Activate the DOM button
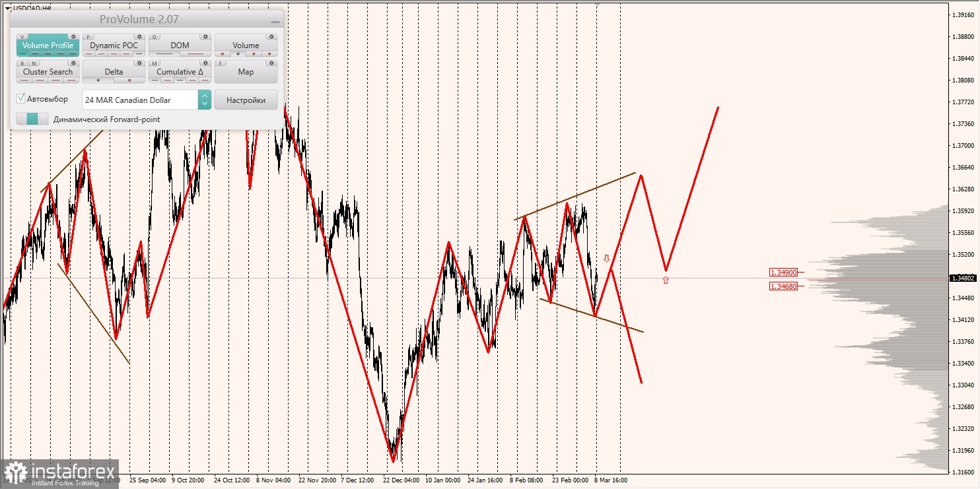The width and height of the screenshot is (980, 489). pos(180,46)
